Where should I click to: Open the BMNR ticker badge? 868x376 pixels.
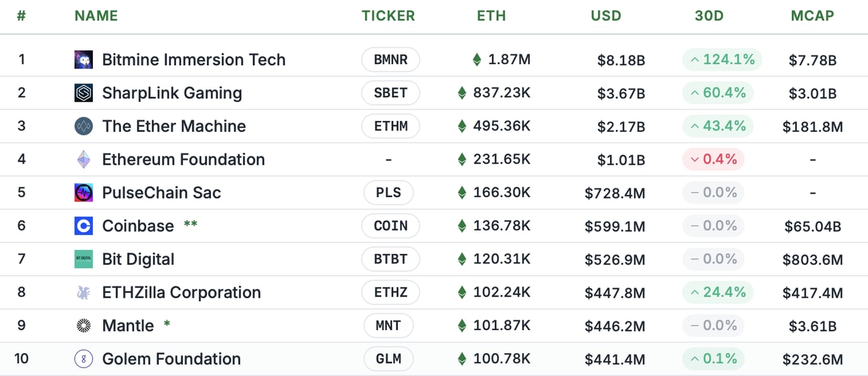coord(390,59)
